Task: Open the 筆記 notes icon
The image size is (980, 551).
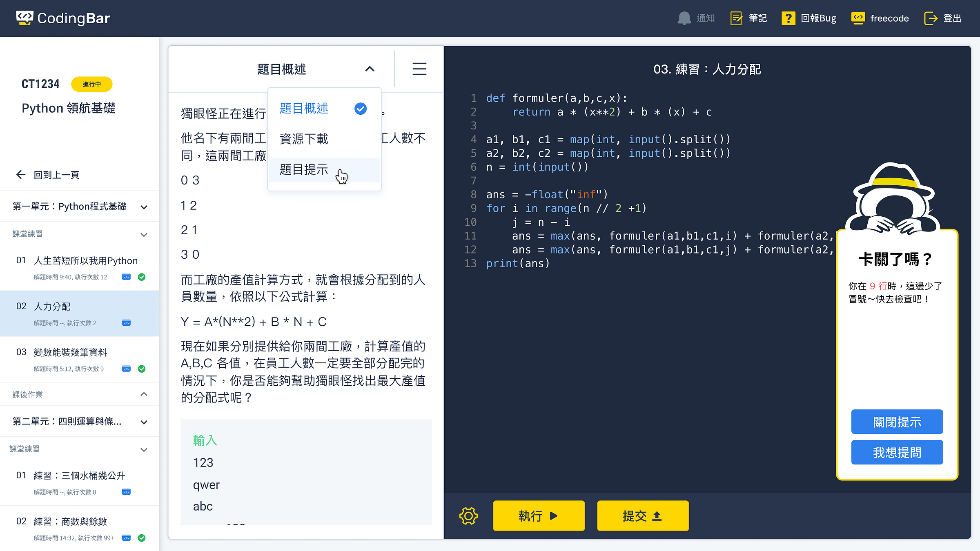Action: 736,18
